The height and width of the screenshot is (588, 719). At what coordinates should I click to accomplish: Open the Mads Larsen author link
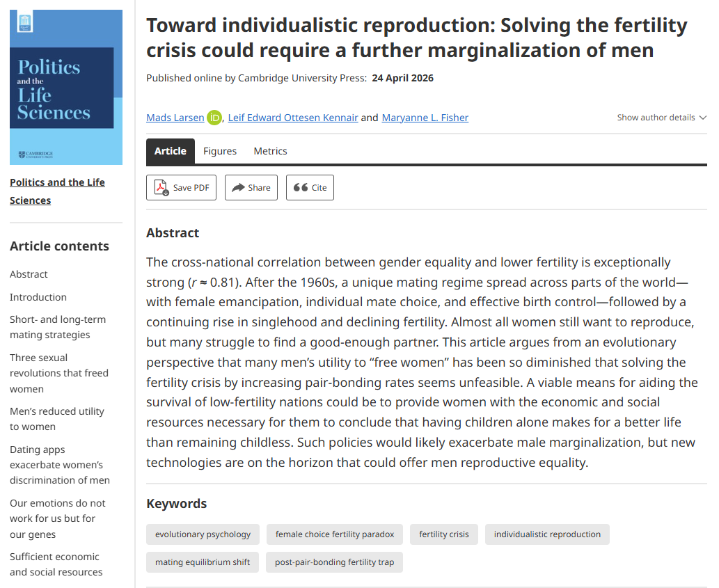pos(175,118)
